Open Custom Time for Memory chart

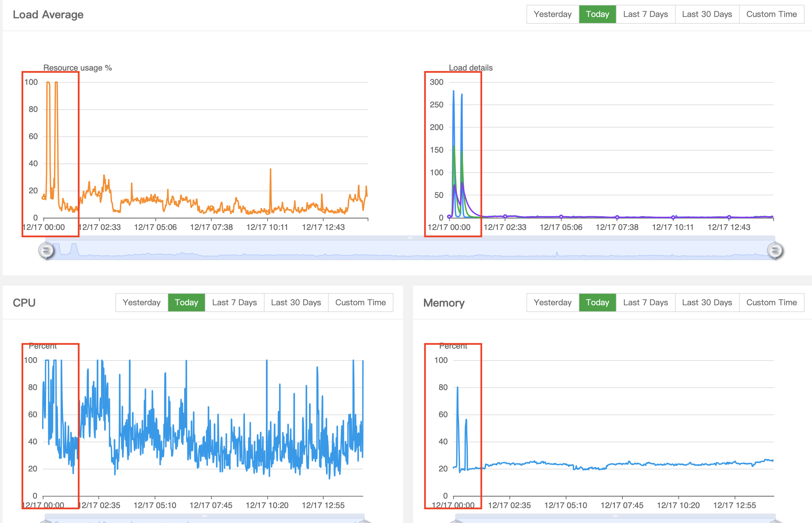[x=771, y=303]
